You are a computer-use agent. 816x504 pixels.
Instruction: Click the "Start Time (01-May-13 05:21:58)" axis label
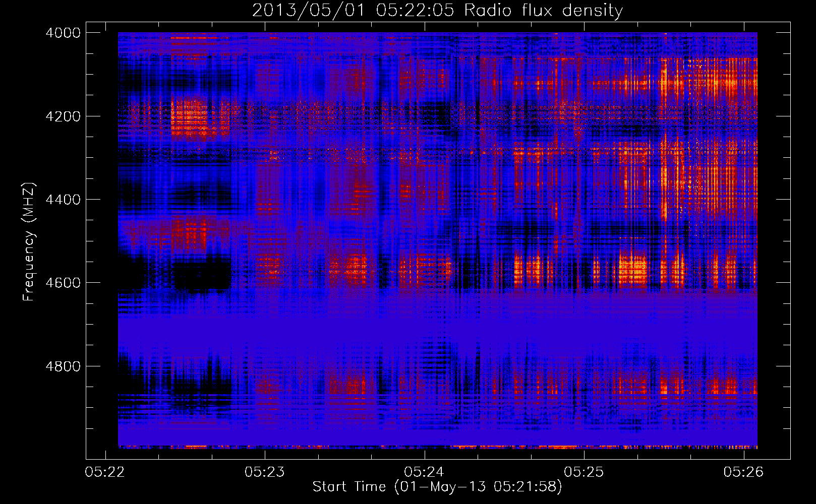click(x=437, y=487)
